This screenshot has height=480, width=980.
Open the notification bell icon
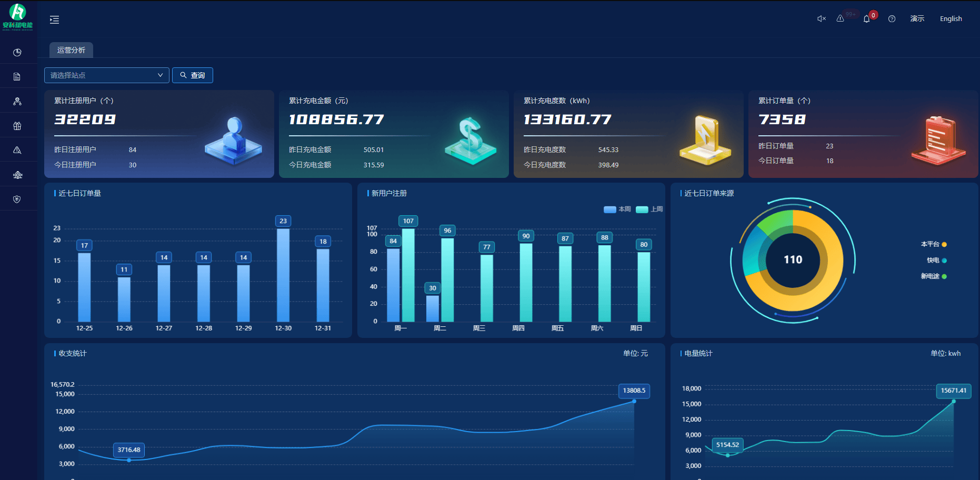[866, 19]
